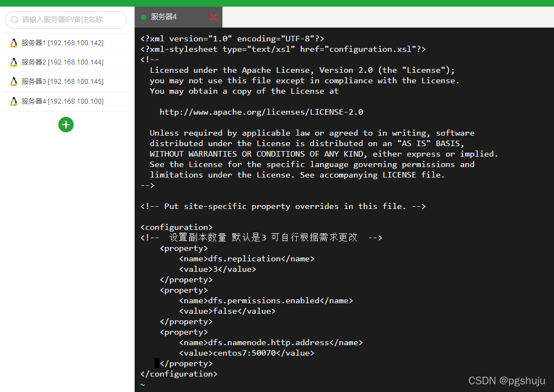Add a new server with green plus button

[x=66, y=125]
